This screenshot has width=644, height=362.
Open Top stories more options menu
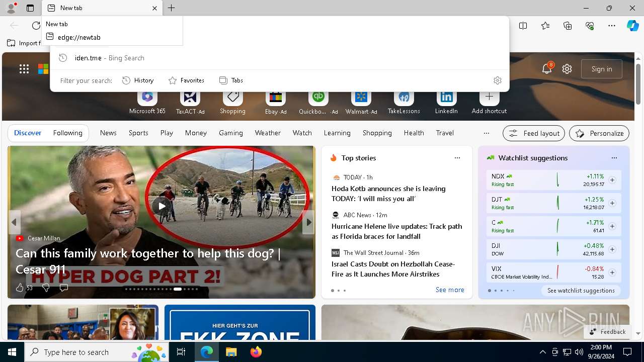[x=457, y=158]
